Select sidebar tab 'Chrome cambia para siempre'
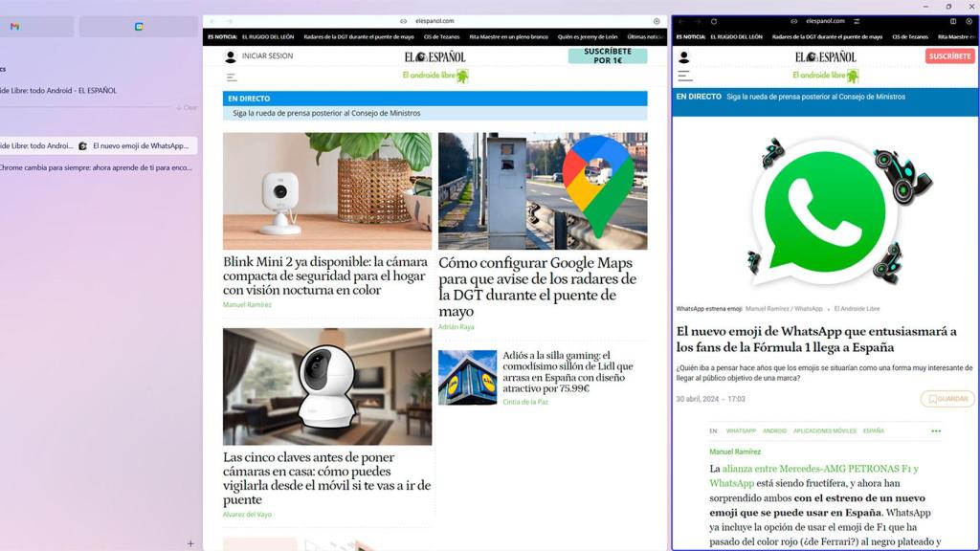 98,167
